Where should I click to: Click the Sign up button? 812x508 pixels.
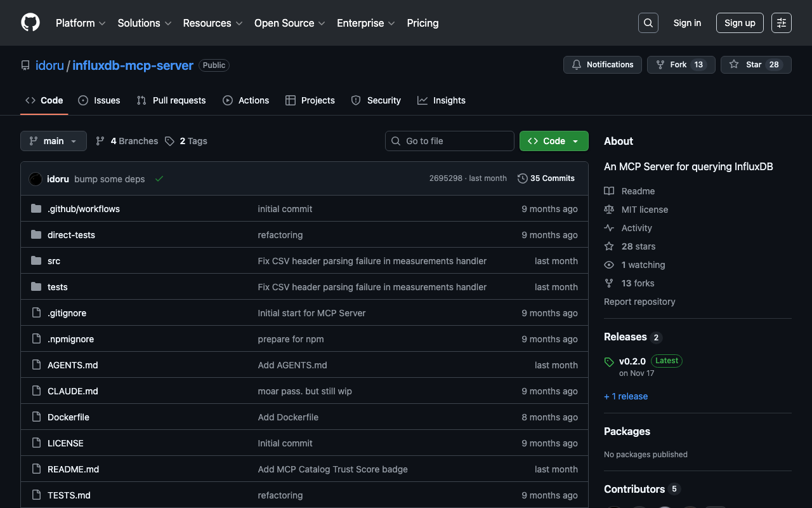coord(740,23)
